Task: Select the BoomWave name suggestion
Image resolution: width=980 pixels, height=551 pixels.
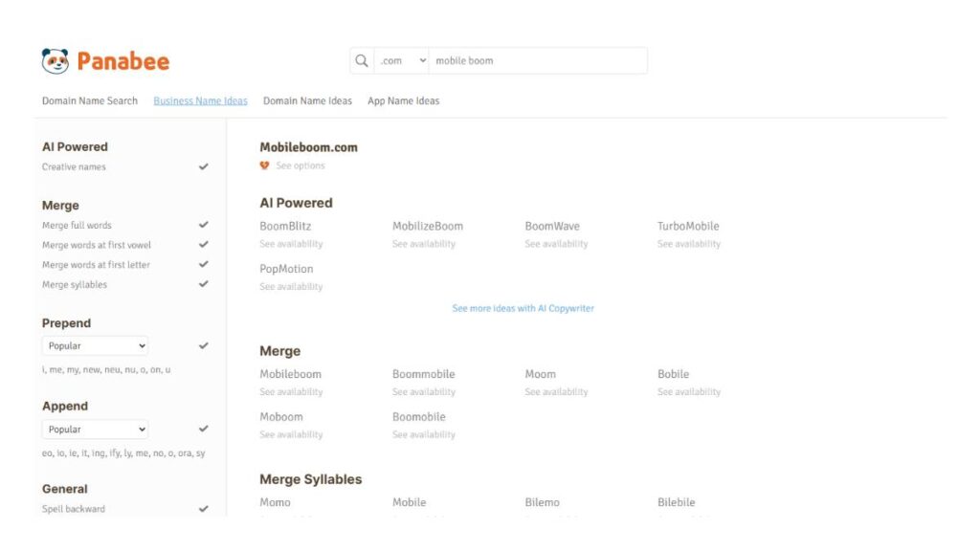Action: coord(552,226)
